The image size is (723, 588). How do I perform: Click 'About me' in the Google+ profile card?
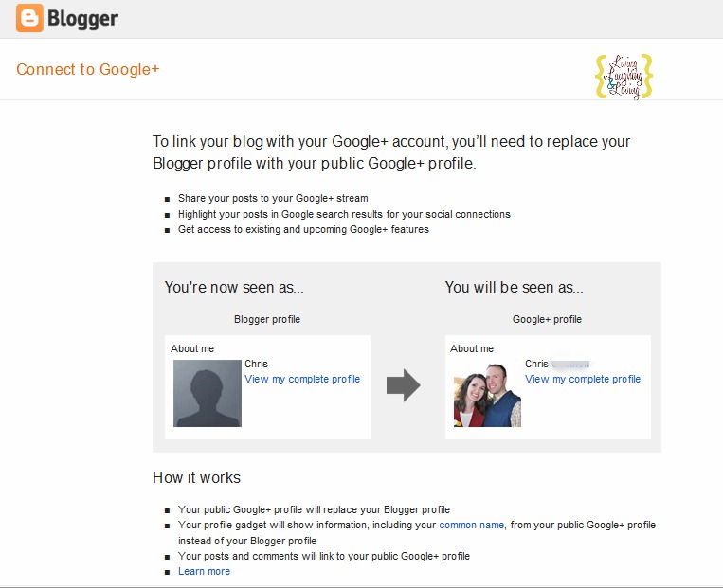(472, 348)
